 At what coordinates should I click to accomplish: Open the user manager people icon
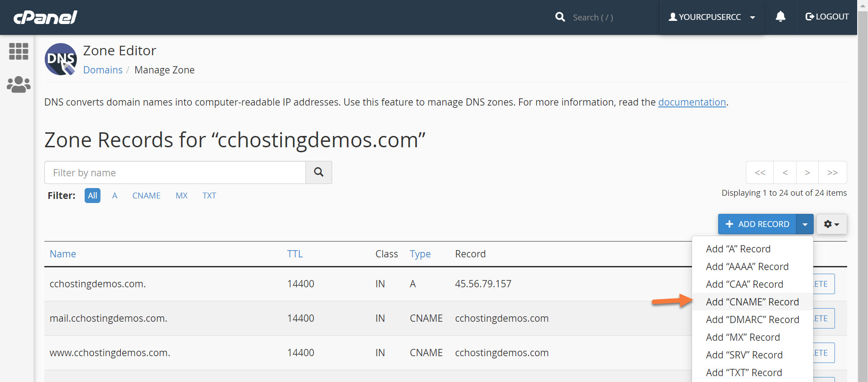click(19, 84)
